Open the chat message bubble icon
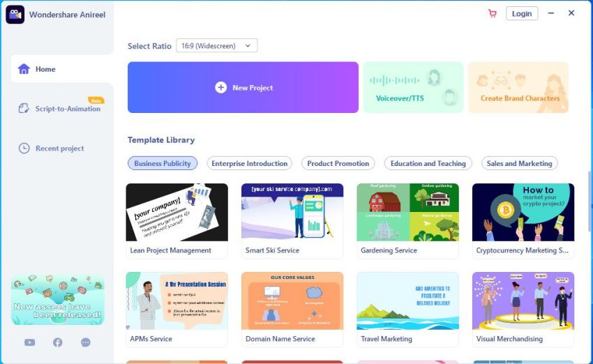 pos(86,342)
